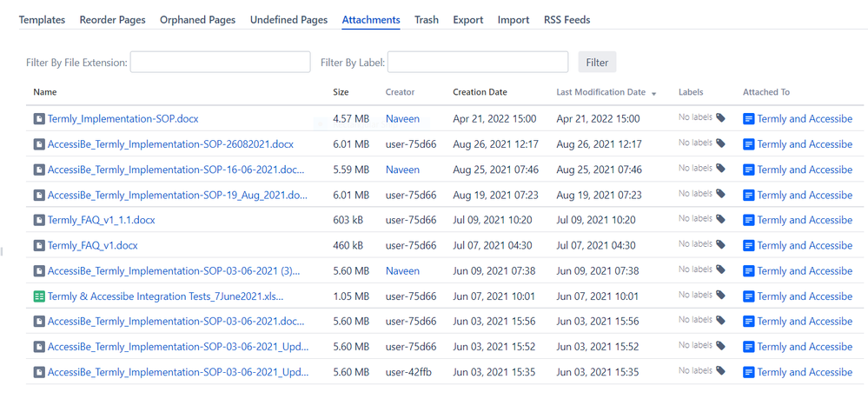
Task: Click green spreadsheet icon of Integration Tests file
Action: click(x=39, y=296)
